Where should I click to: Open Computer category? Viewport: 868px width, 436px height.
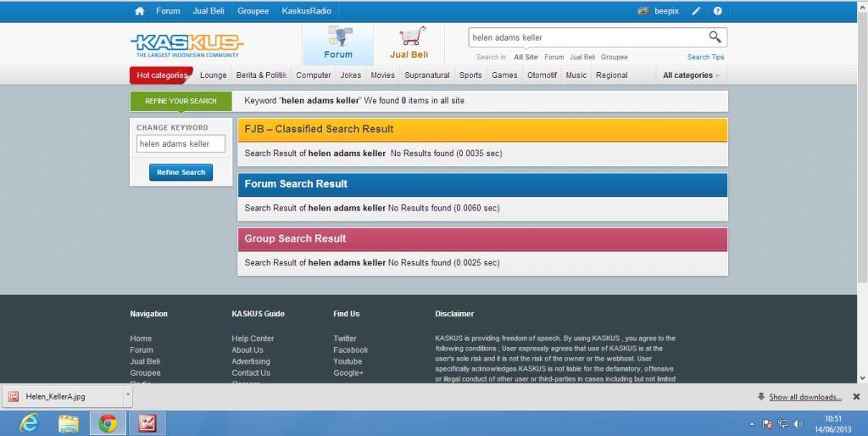(314, 75)
